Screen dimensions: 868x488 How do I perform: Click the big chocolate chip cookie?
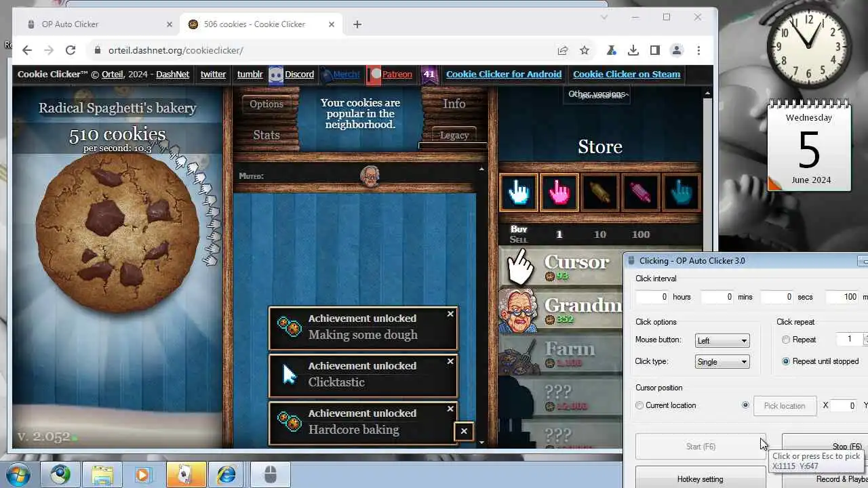point(117,232)
